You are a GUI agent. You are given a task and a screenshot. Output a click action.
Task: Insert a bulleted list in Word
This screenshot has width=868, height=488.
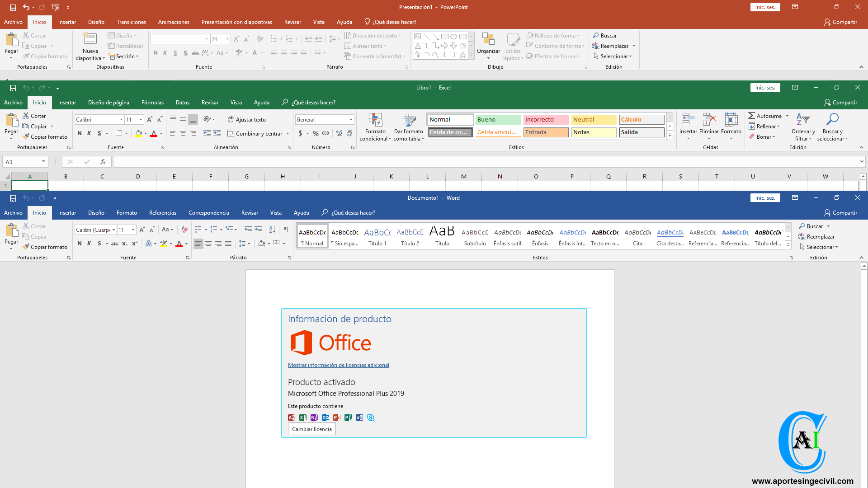[199, 230]
